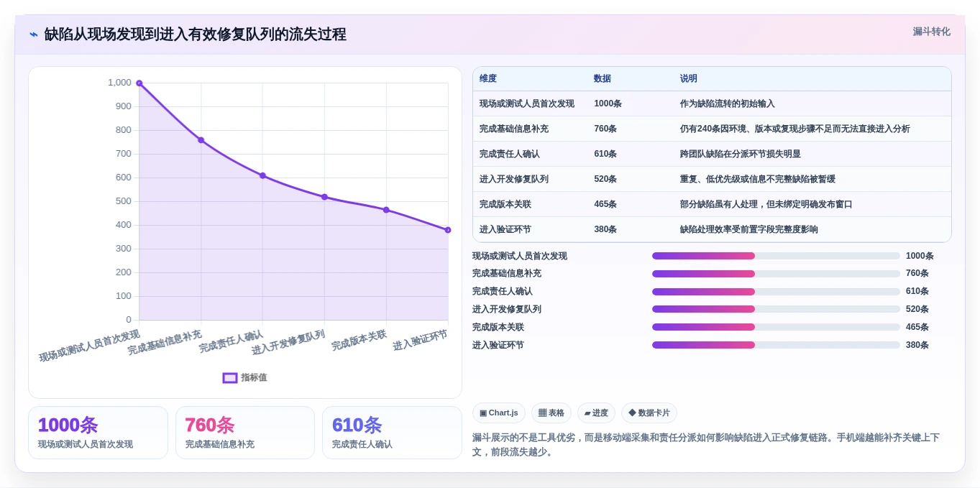Click y-axis tick label 500
Image resolution: width=980 pixels, height=488 pixels.
point(124,201)
